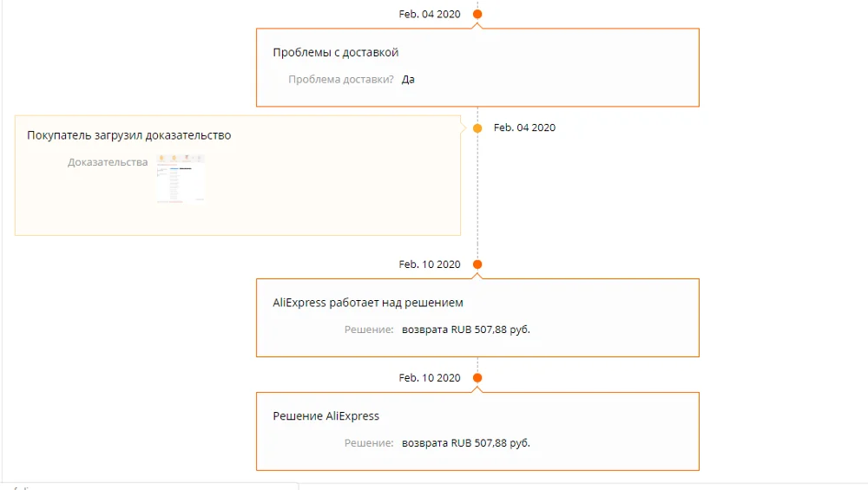
Task: Click refund amount in Решение AliExpress card
Action: point(466,443)
